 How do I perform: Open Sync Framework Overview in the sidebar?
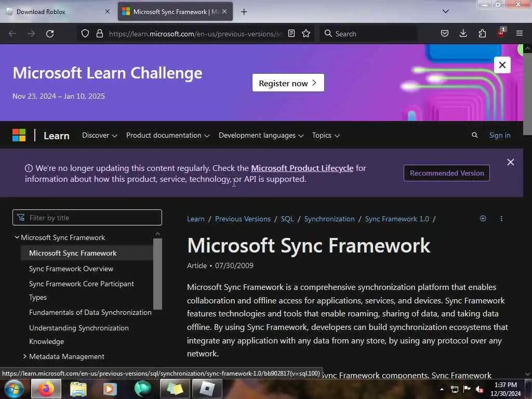tap(71, 269)
